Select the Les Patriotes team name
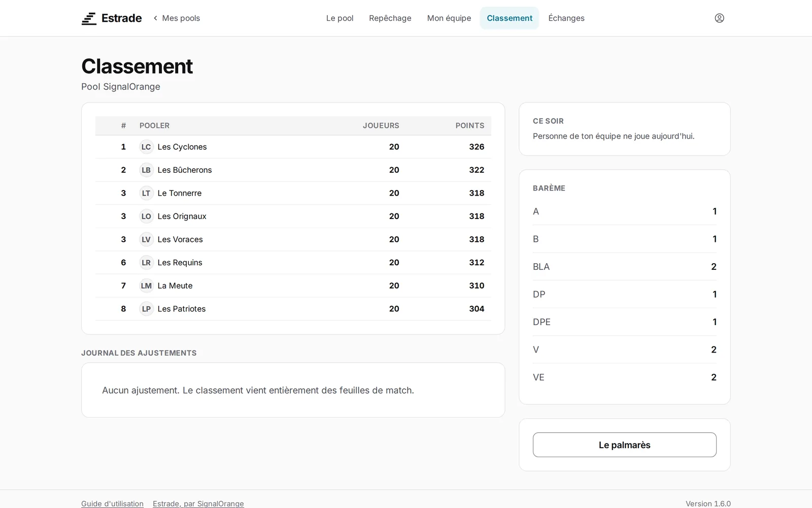Screen dimensions: 812x508 [182, 309]
